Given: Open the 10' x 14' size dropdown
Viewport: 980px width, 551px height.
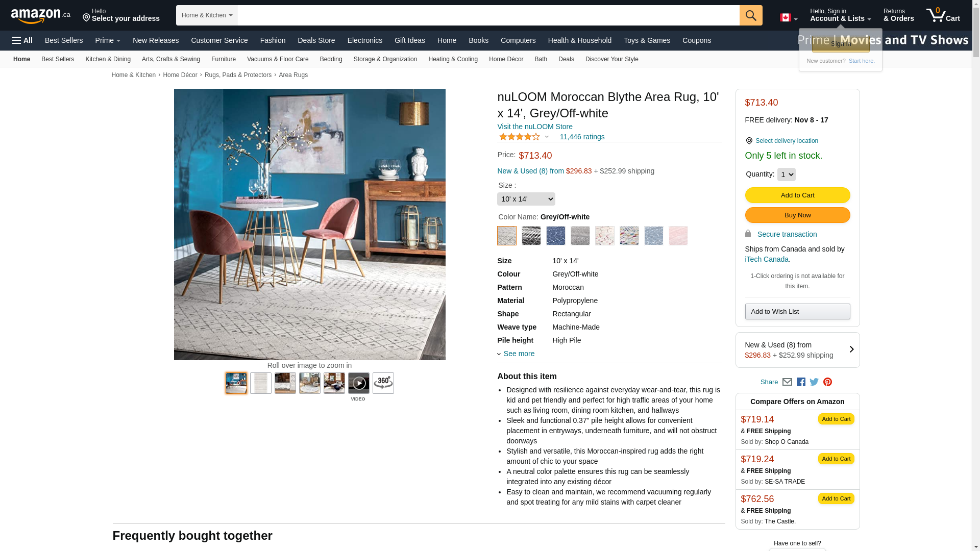Looking at the screenshot, I should tap(526, 199).
